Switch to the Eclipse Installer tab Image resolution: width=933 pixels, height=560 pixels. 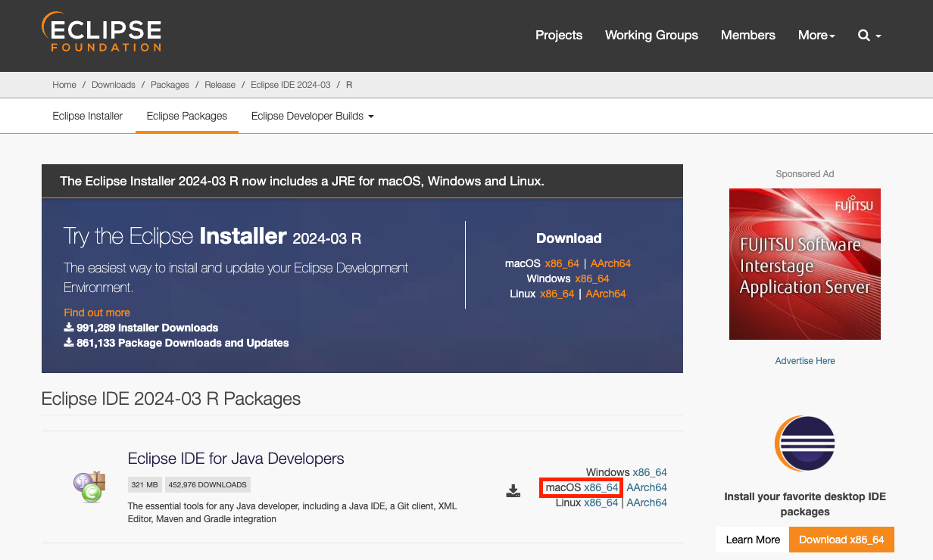tap(88, 116)
